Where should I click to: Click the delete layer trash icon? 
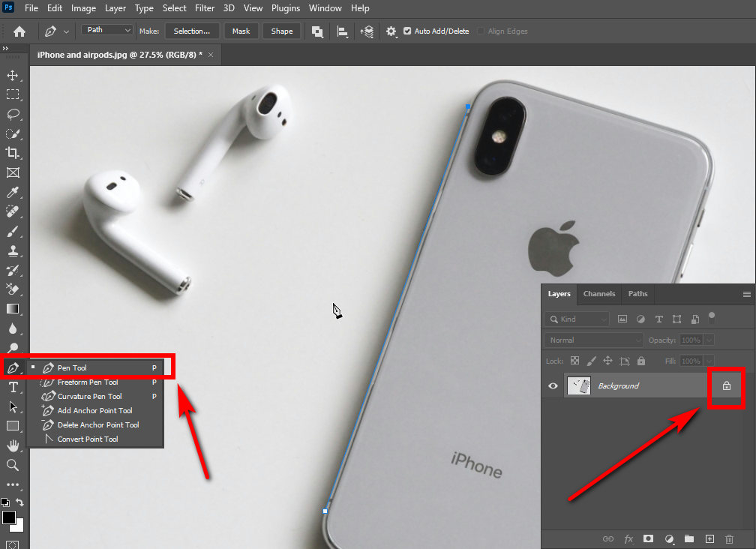[x=729, y=538]
